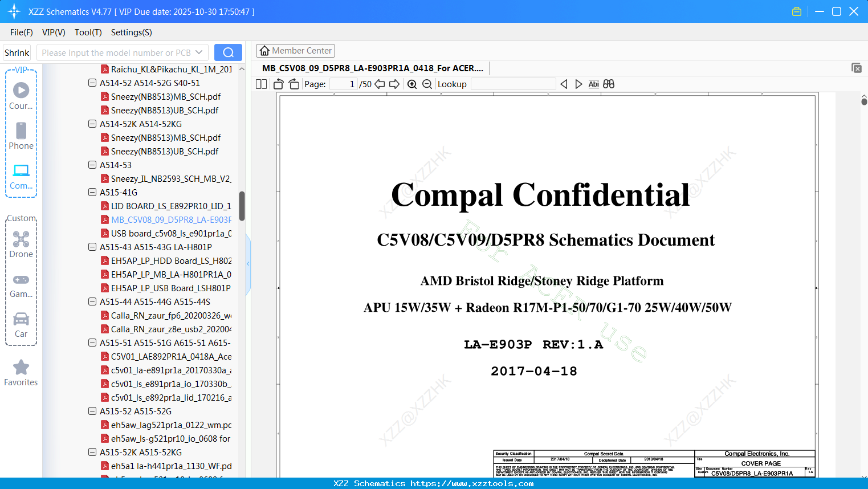868x489 pixels.
Task: Open the Car category
Action: tap(21, 325)
